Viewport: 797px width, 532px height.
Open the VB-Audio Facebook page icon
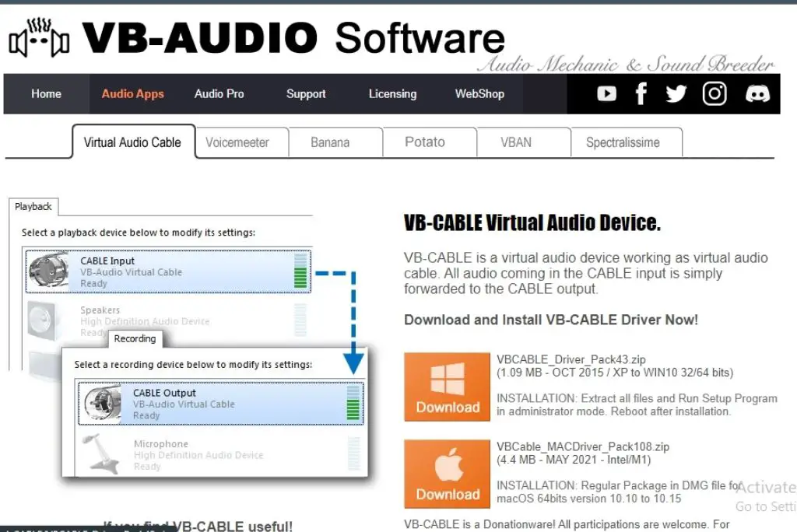tap(641, 93)
